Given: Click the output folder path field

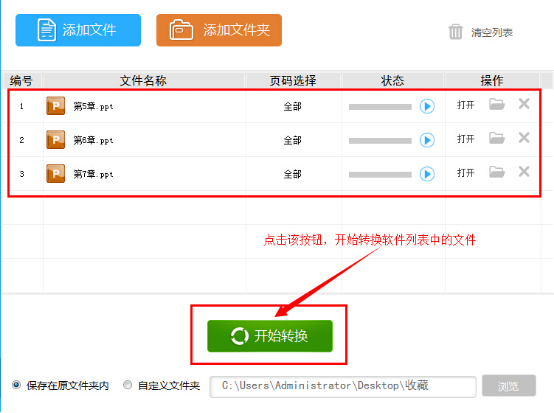Looking at the screenshot, I should 343,387.
